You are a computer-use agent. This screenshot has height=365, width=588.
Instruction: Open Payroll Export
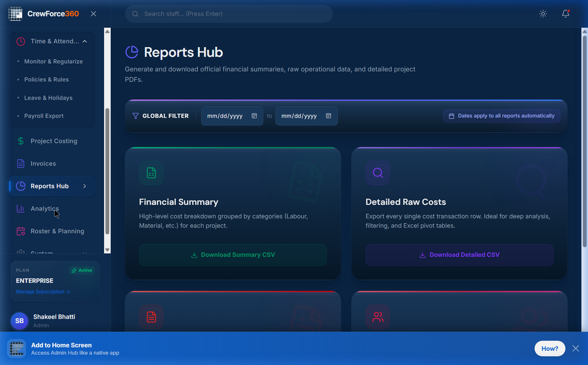pos(44,116)
